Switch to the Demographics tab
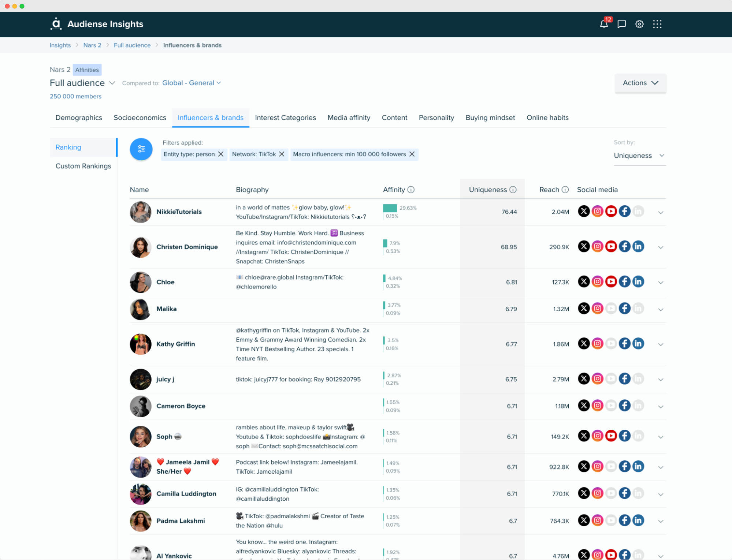Viewport: 732px width, 560px height. click(x=79, y=118)
